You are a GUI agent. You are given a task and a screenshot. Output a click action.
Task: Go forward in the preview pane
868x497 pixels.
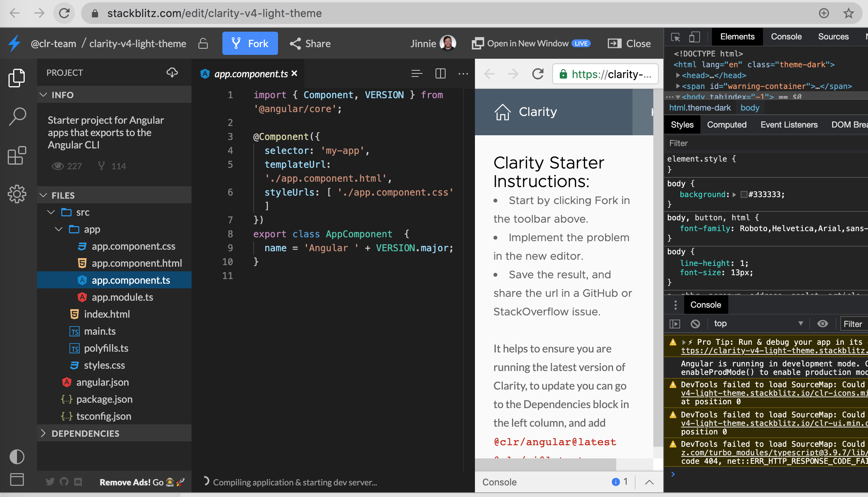[513, 73]
